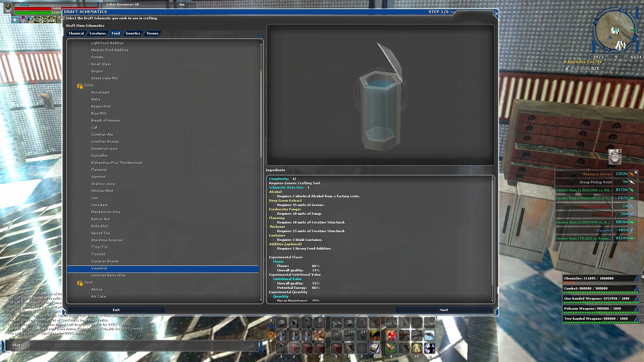
Task: Click the Next button
Action: point(444,310)
